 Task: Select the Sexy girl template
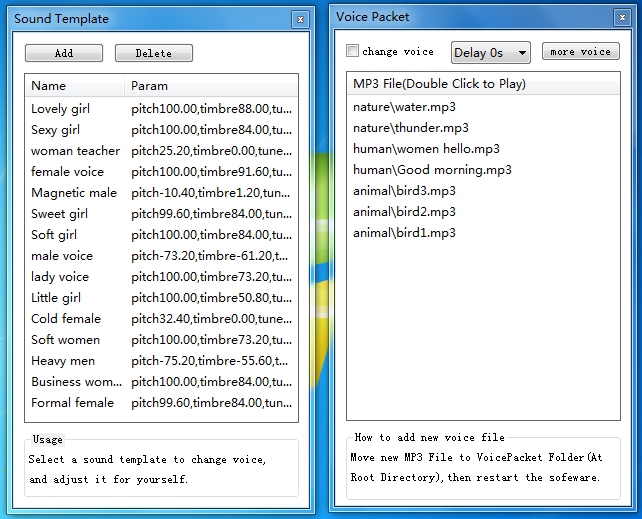pyautogui.click(x=161, y=130)
